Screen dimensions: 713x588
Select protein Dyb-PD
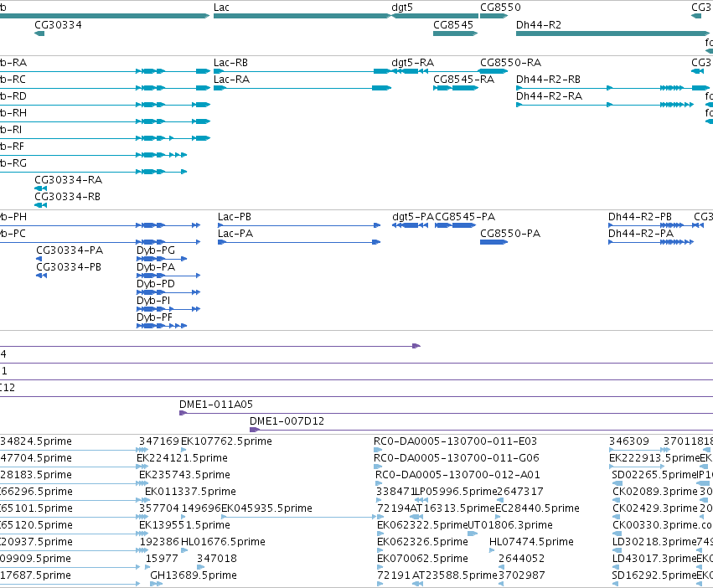[x=168, y=292]
